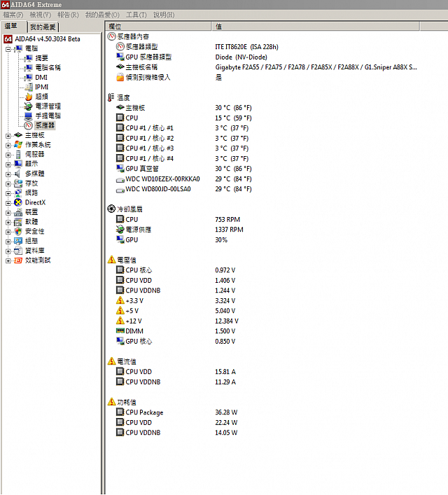Click the 手提電腦 laptop icon
448x495 pixels.
[x=29, y=116]
